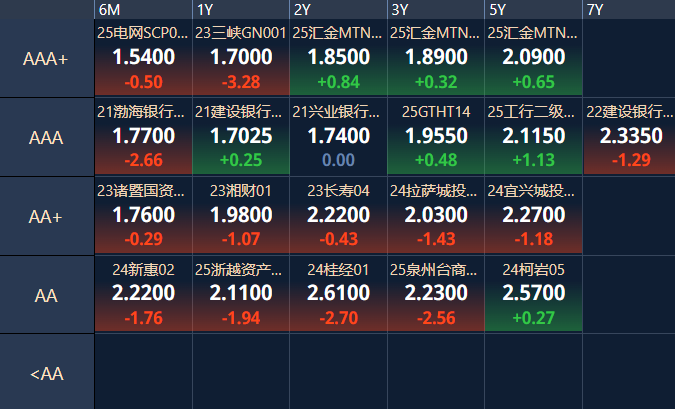Select the 21渤海银行 bond cell
675x409 pixels.
coord(143,137)
